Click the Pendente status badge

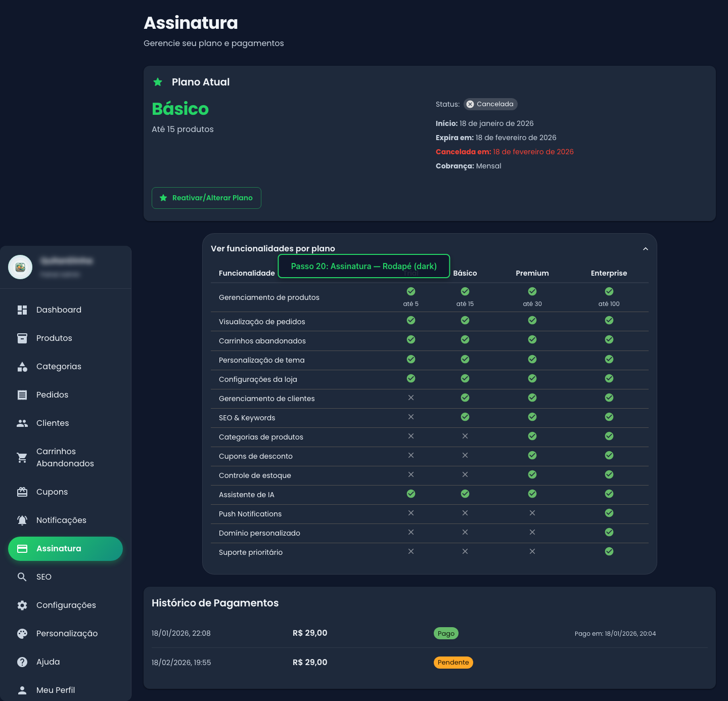pyautogui.click(x=453, y=663)
